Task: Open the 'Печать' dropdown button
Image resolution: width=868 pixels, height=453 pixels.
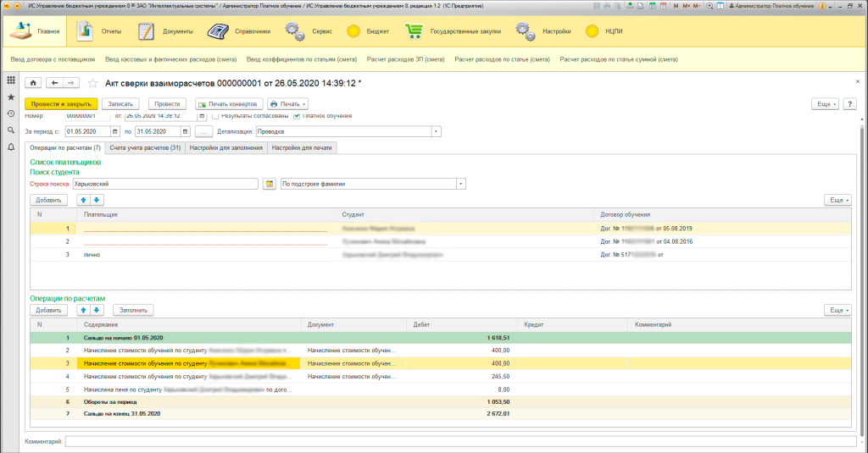Action: pos(288,103)
